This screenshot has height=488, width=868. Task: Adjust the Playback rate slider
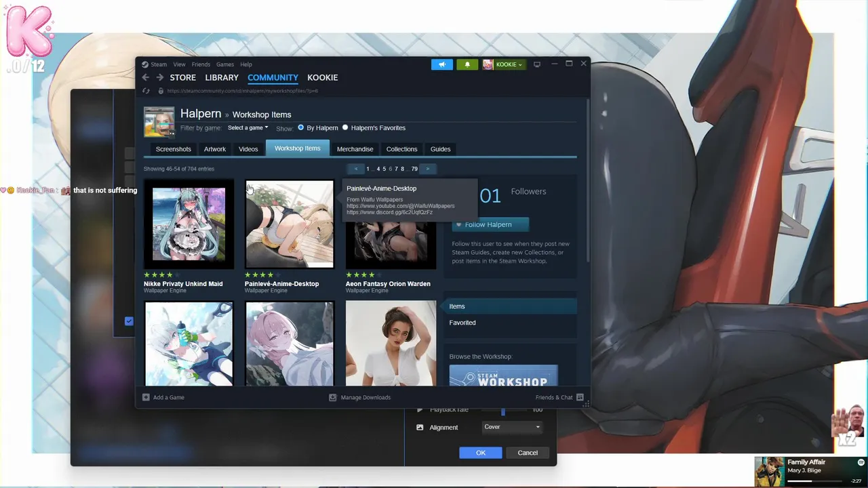tap(502, 410)
